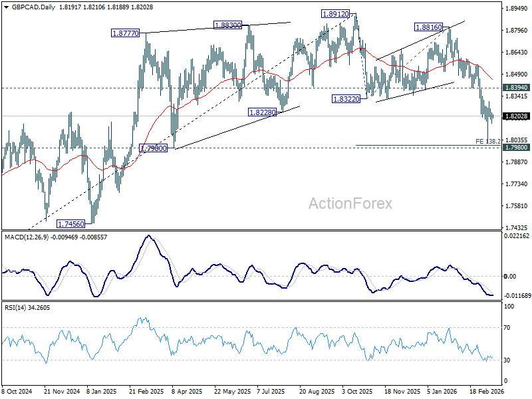Viewport: 532px width, 399px height.
Task: Select the 3 Oct 2025 date label
Action: 357,392
